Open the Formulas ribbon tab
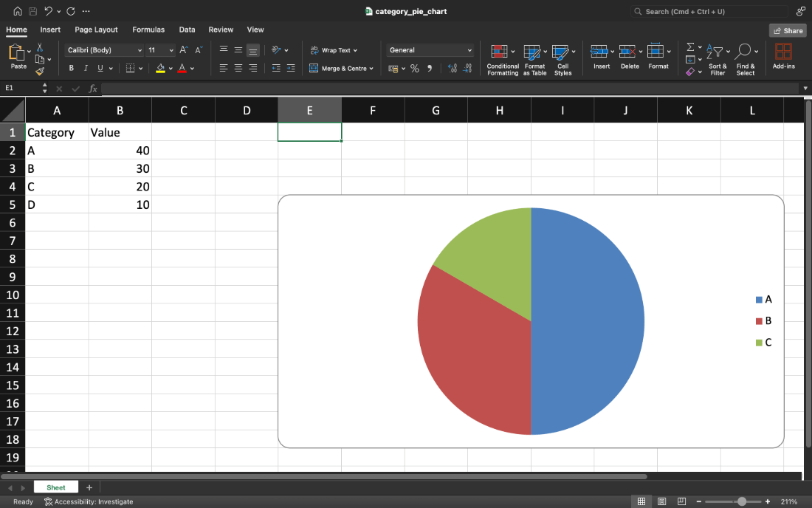The image size is (812, 508). click(148, 30)
